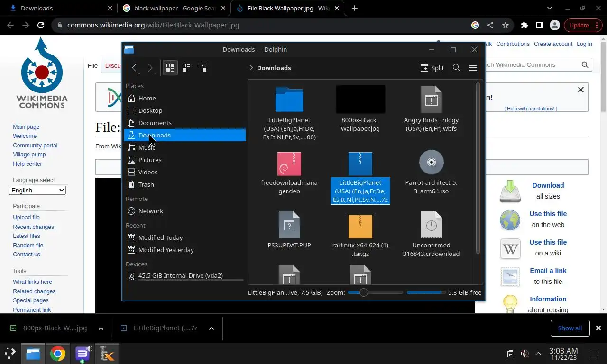This screenshot has height=364, width=607.
Task: Switch Dolphin to Compact view mode
Action: point(186,68)
